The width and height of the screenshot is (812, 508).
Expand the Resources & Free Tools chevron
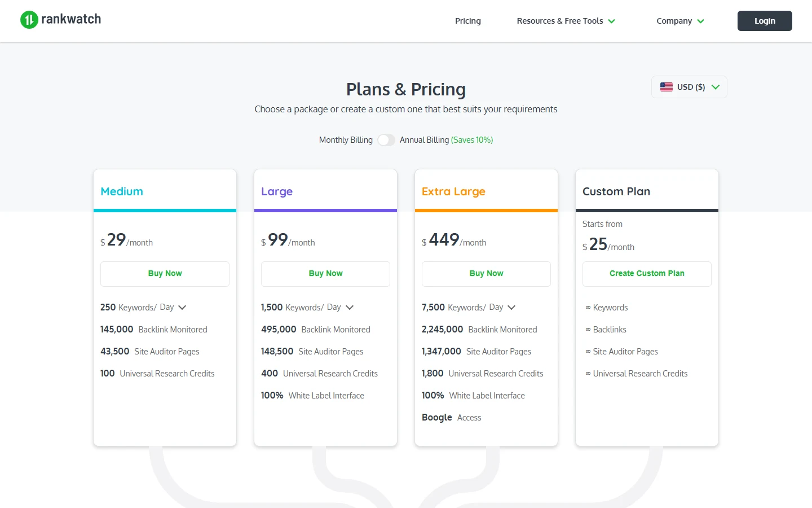[612, 21]
